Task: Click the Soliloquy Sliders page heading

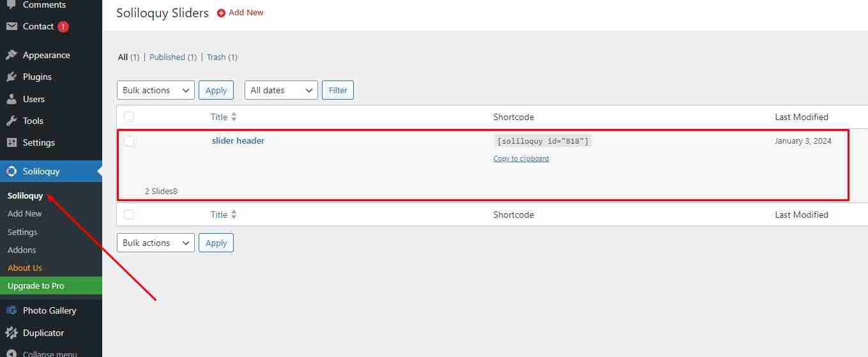Action: tap(162, 13)
